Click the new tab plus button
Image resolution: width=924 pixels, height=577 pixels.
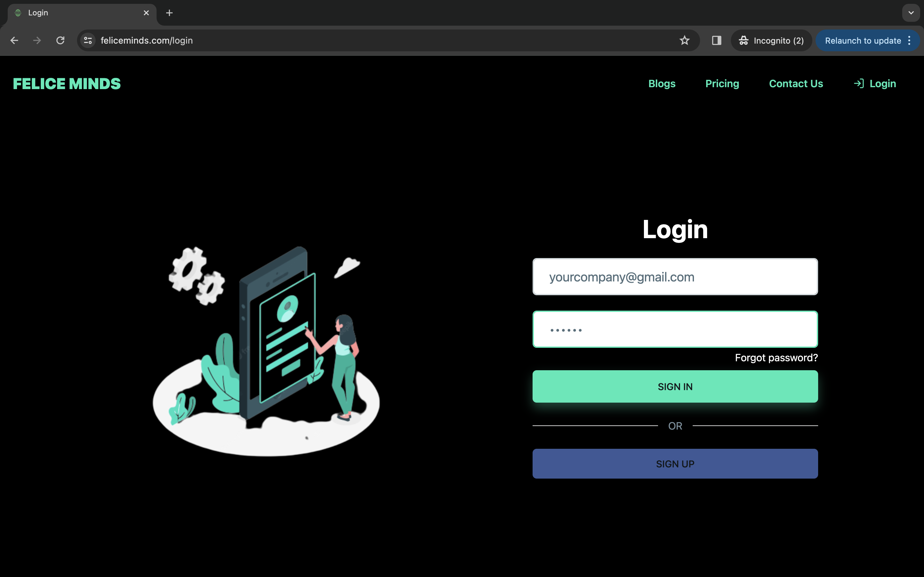click(x=169, y=13)
